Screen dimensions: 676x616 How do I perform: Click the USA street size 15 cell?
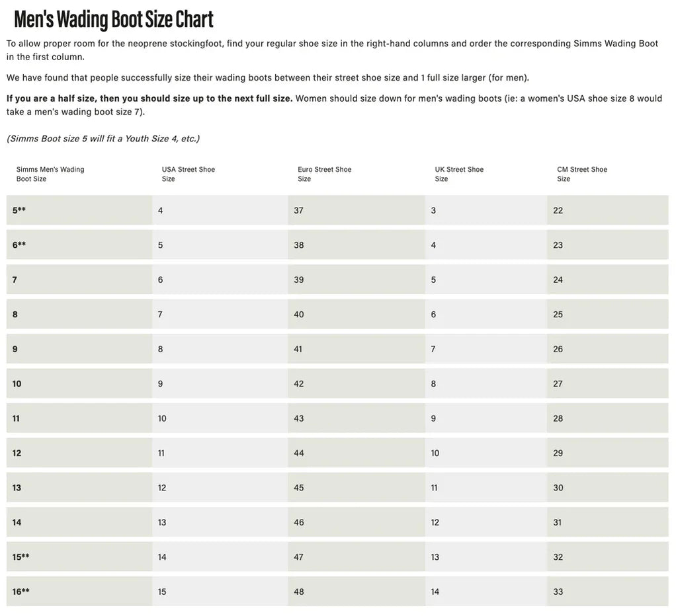click(x=162, y=592)
